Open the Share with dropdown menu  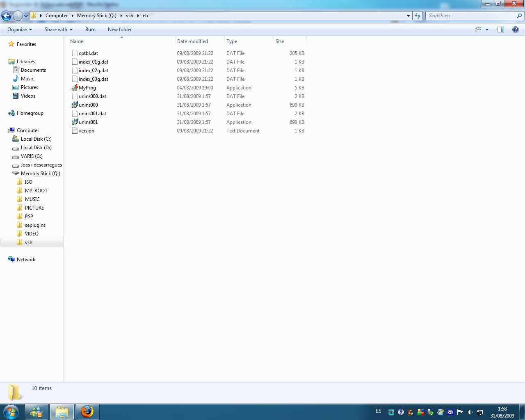59,30
